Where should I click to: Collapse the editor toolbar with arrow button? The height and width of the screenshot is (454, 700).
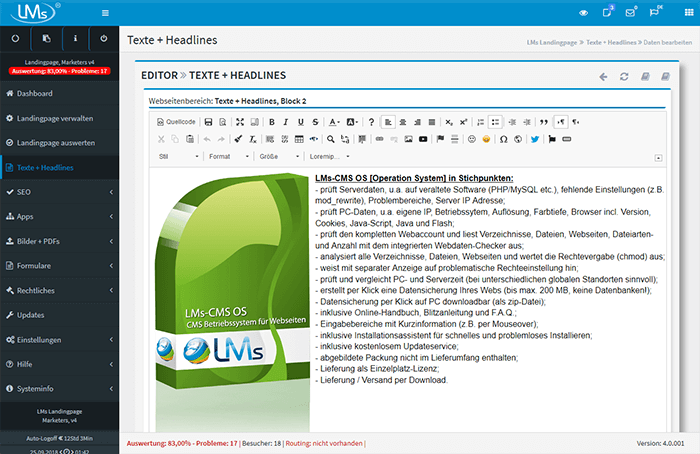(x=658, y=158)
